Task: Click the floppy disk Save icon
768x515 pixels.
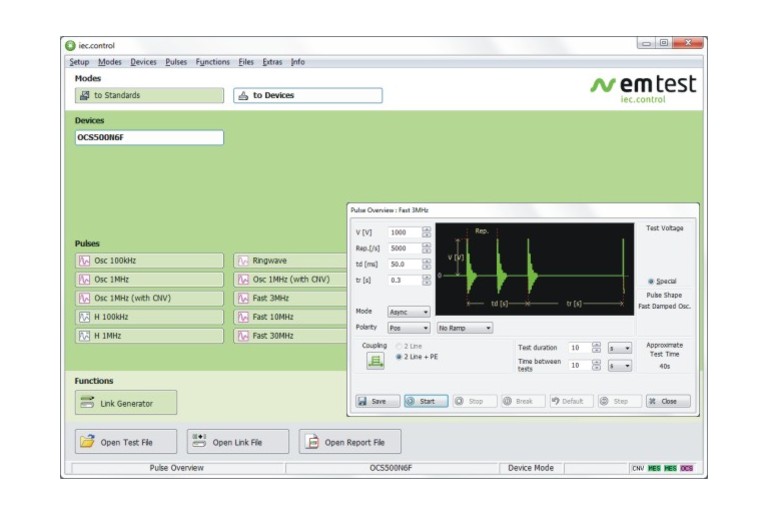Action: click(x=364, y=401)
